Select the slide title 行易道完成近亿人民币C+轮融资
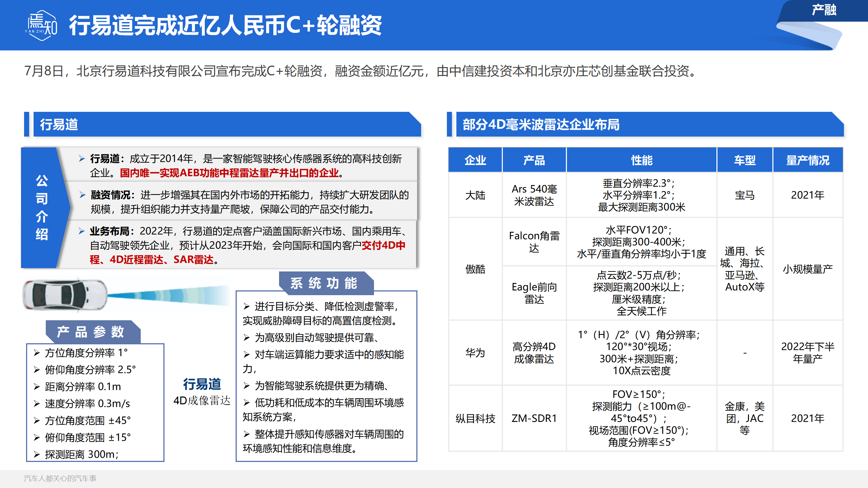This screenshot has width=868, height=488. point(225,25)
